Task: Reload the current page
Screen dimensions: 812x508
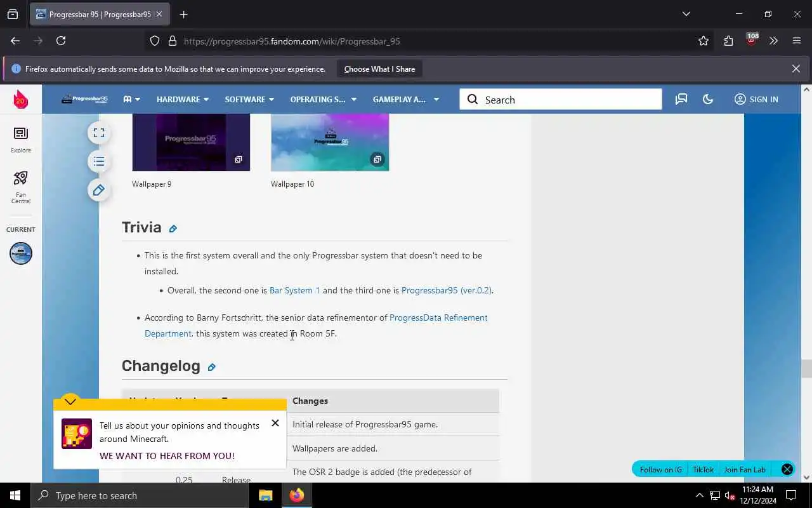Action: point(61,41)
